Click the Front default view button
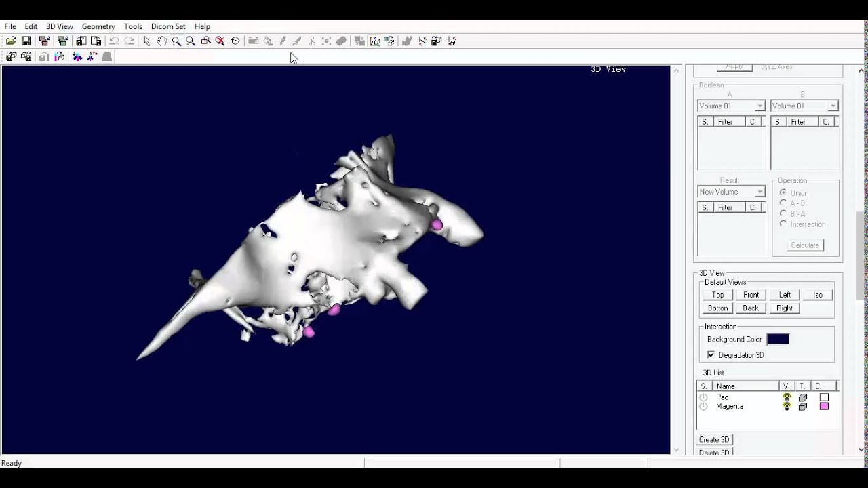This screenshot has height=488, width=868. (751, 295)
